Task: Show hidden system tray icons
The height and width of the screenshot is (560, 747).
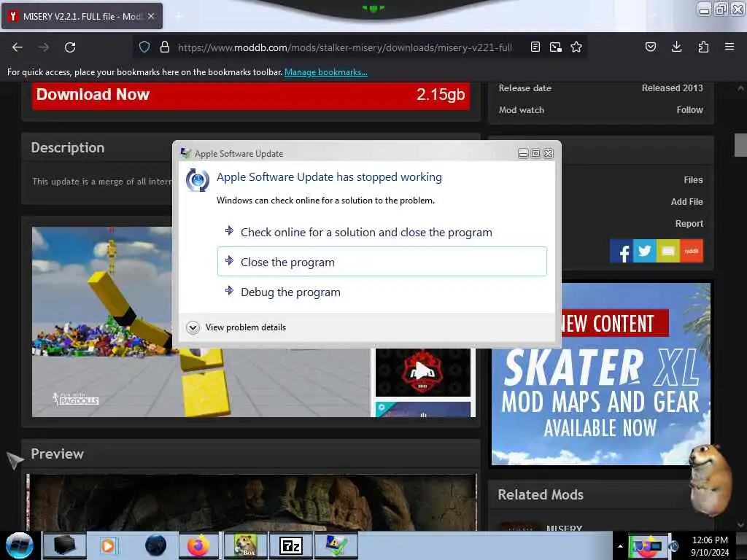Action: click(620, 546)
